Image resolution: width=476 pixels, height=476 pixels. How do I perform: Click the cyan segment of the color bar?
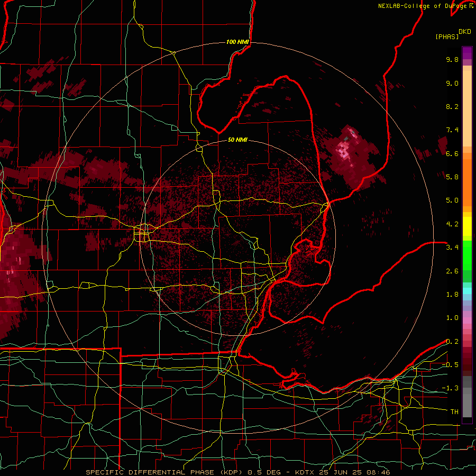point(467,291)
